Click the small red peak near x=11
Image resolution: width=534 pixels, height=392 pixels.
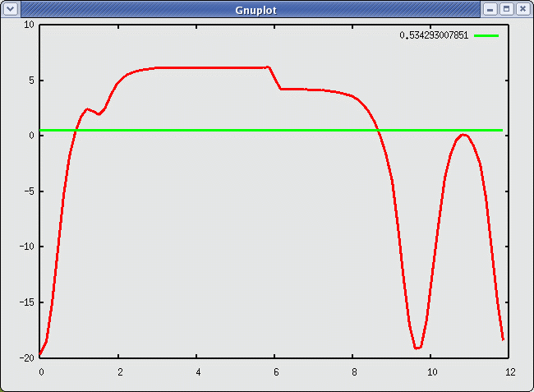click(x=463, y=135)
